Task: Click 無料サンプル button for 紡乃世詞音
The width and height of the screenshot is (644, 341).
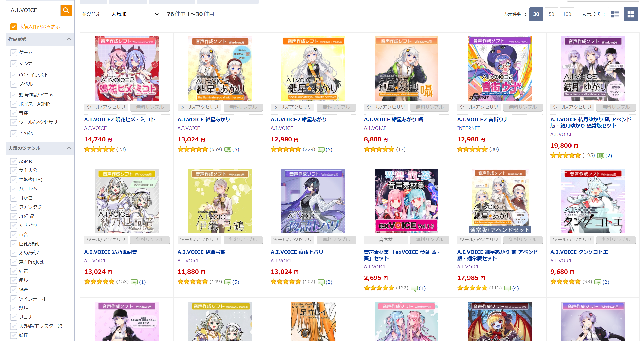Action: click(x=150, y=240)
